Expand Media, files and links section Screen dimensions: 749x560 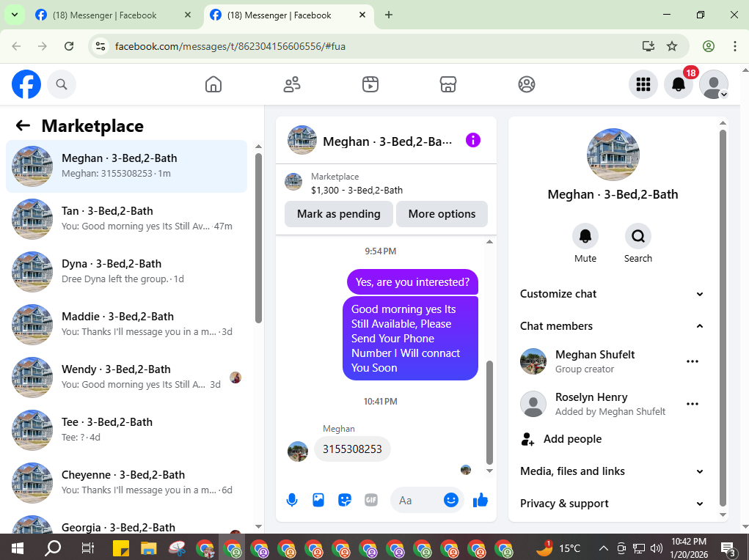coord(611,471)
